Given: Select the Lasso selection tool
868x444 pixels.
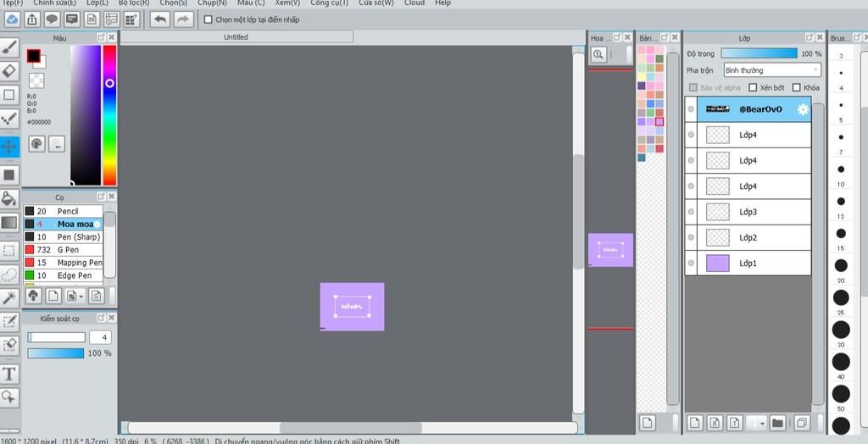Looking at the screenshot, I should [x=9, y=275].
